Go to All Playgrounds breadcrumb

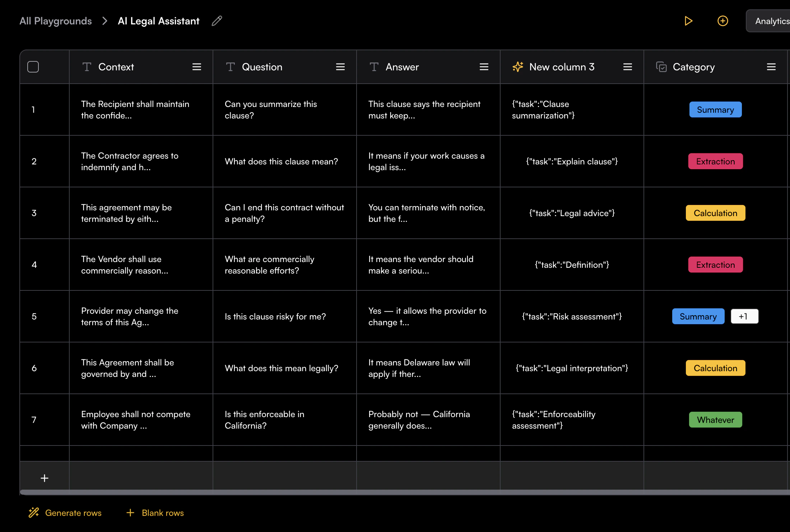click(x=56, y=21)
